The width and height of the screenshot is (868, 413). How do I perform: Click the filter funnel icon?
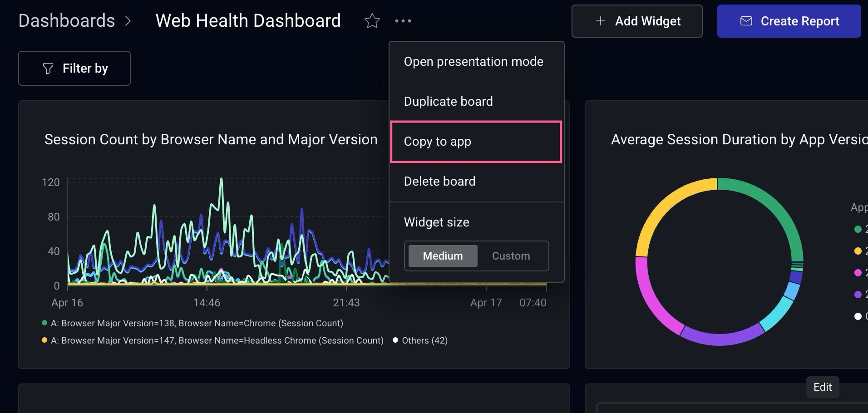coord(48,68)
